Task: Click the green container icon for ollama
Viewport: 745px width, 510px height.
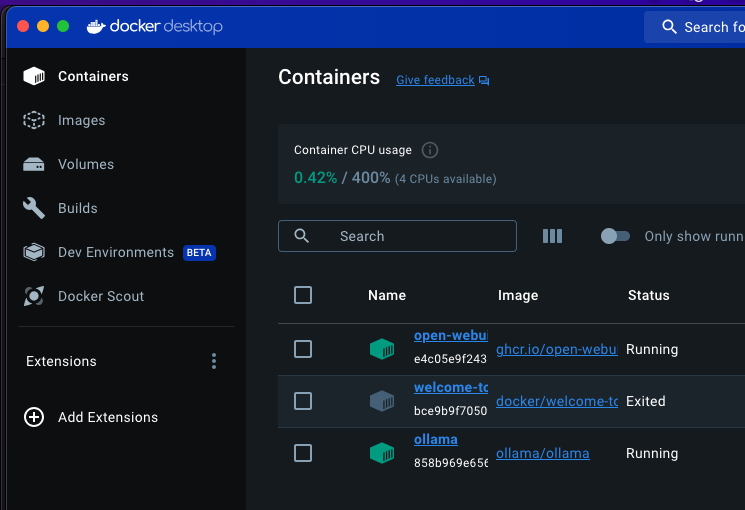Action: pos(382,453)
